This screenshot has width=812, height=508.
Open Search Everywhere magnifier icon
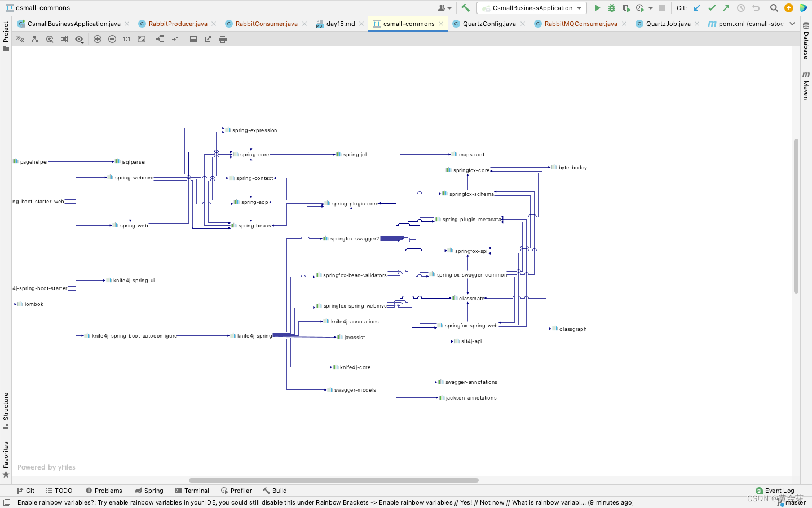[x=774, y=8]
